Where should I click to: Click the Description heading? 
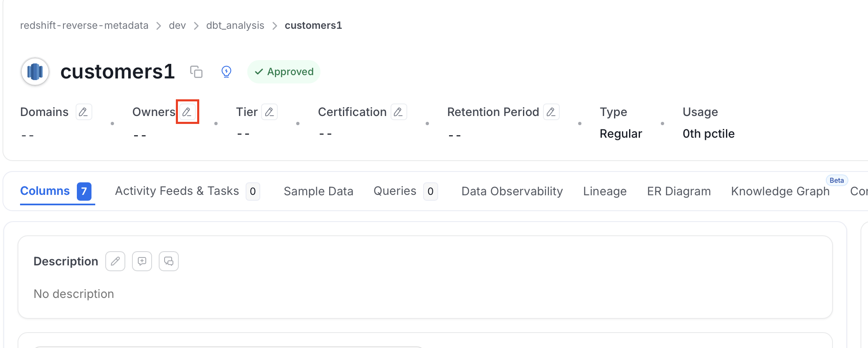[x=66, y=261]
